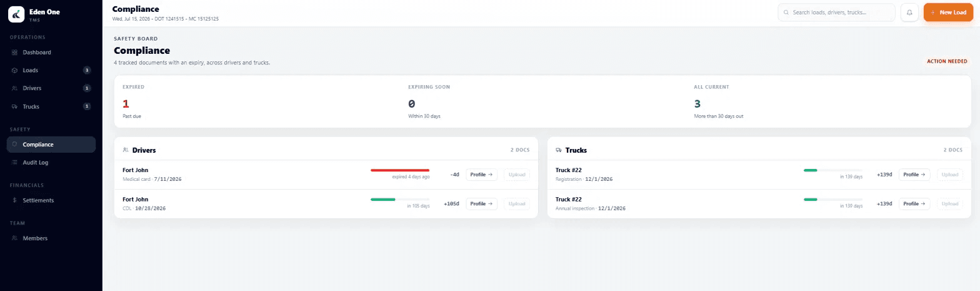Click the Drivers people icon in sidebar
Viewport: 980px width, 291px height.
(14, 88)
